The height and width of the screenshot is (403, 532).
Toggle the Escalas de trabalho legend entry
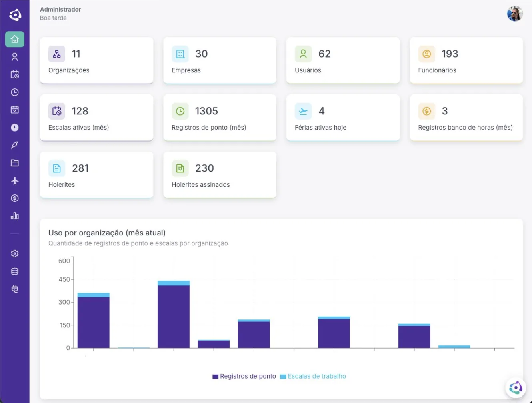coord(313,376)
